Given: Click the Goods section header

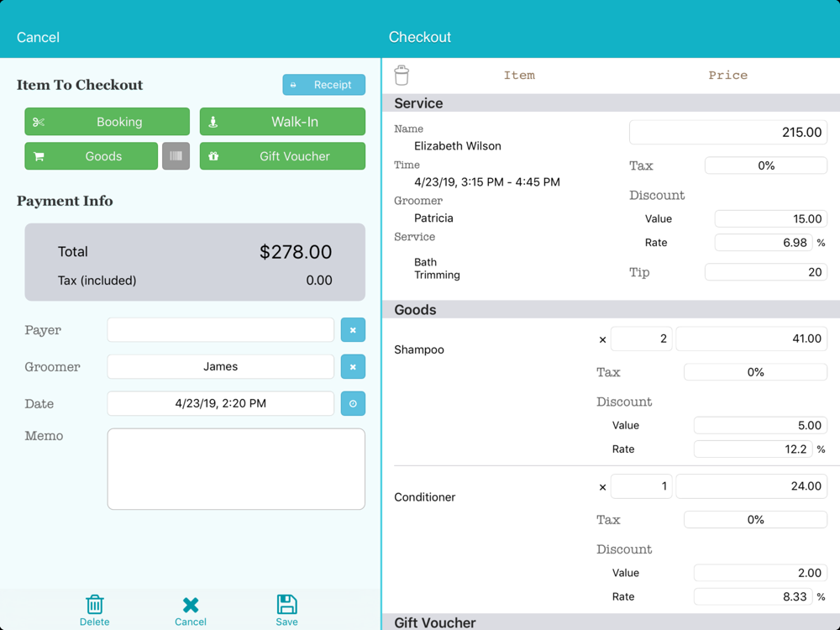Looking at the screenshot, I should (611, 310).
